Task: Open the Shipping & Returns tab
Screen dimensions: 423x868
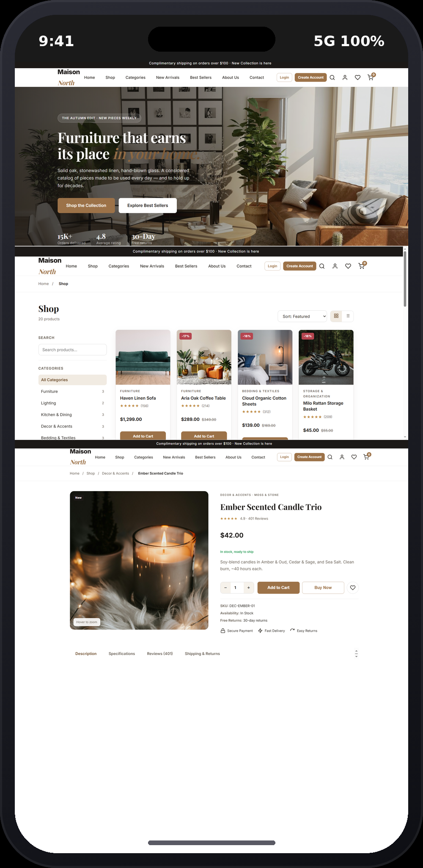Action: coord(202,654)
